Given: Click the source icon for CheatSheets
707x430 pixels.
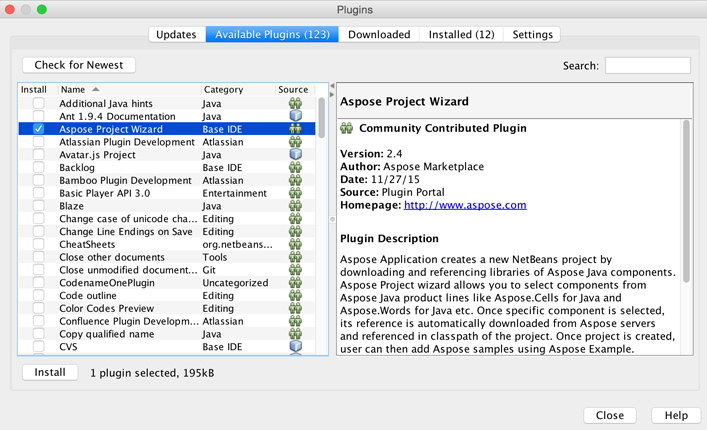Looking at the screenshot, I should (295, 245).
